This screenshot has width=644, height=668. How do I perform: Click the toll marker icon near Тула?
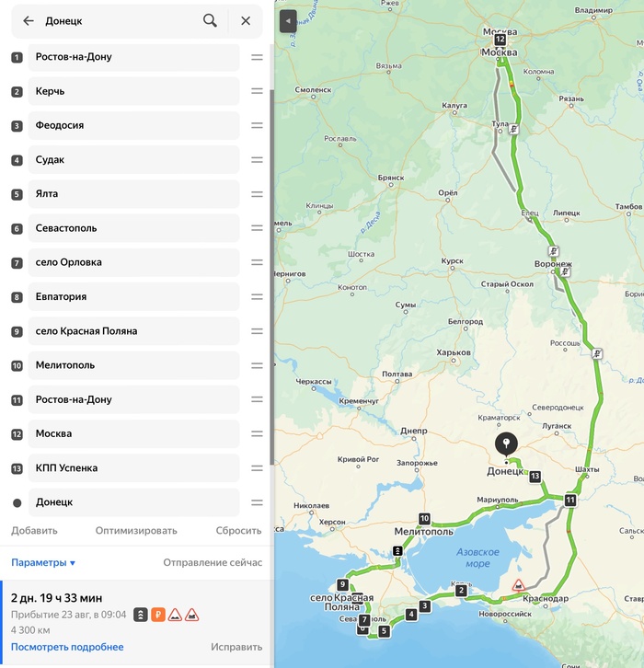coord(513,129)
